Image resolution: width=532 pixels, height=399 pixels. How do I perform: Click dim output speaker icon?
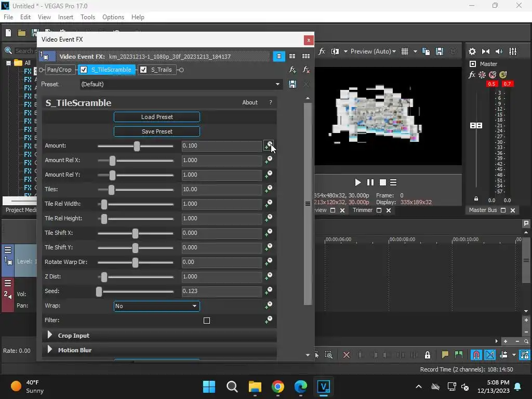pyautogui.click(x=499, y=51)
